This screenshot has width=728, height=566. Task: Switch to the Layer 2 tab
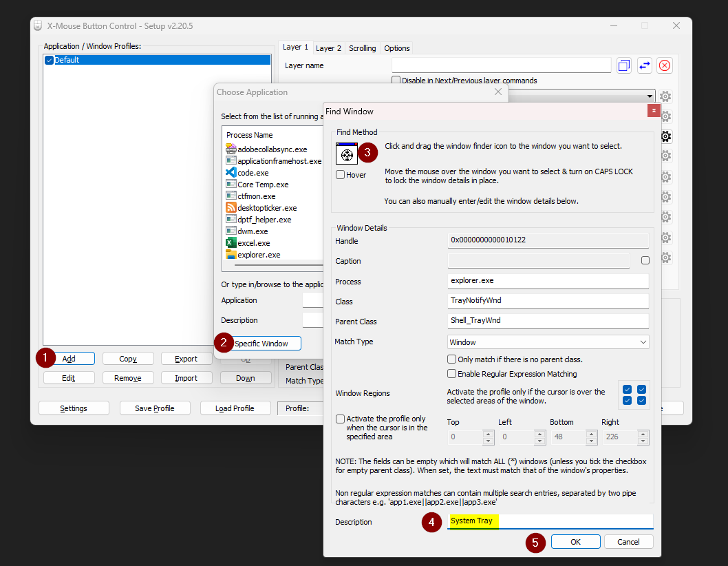[328, 48]
